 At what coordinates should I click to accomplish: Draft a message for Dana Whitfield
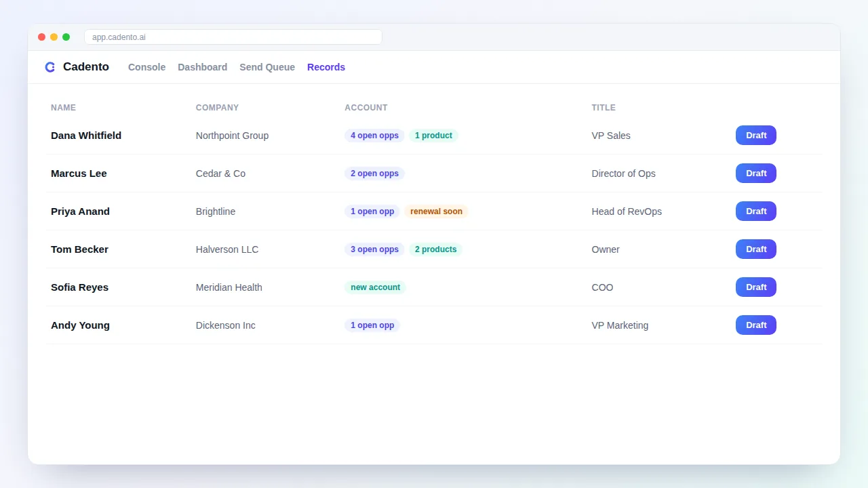pyautogui.click(x=756, y=136)
